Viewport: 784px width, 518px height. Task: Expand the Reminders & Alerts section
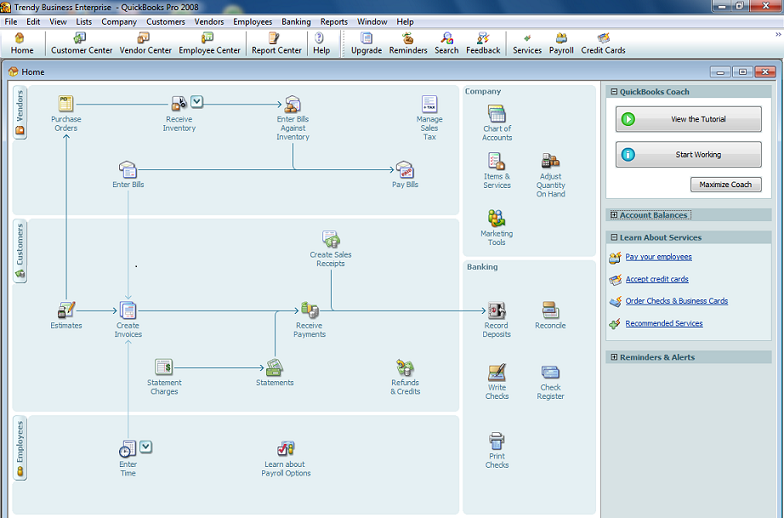(614, 357)
